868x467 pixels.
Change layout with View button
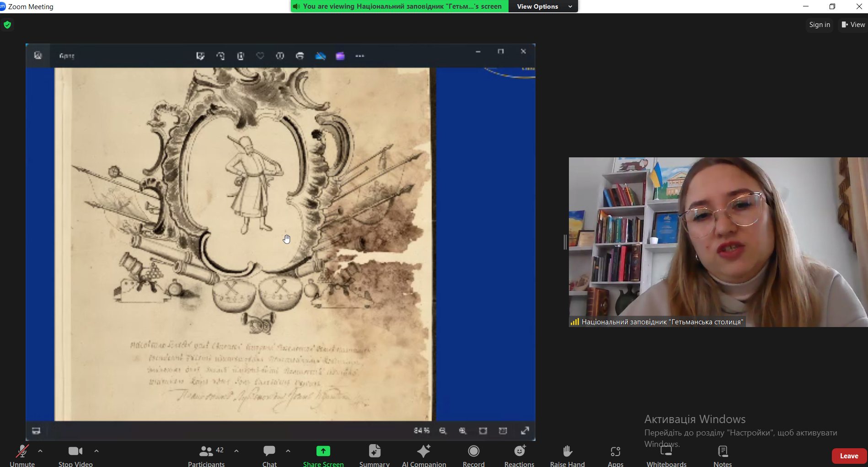click(853, 25)
